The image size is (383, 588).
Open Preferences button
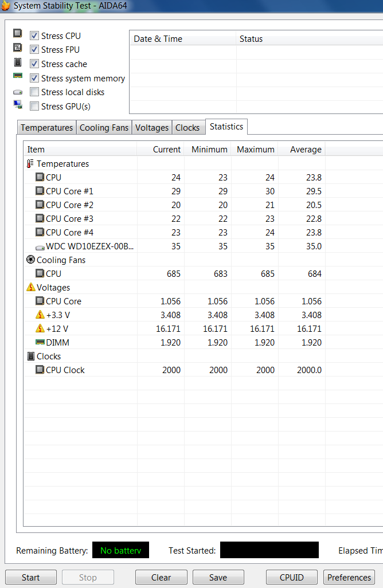click(x=349, y=577)
